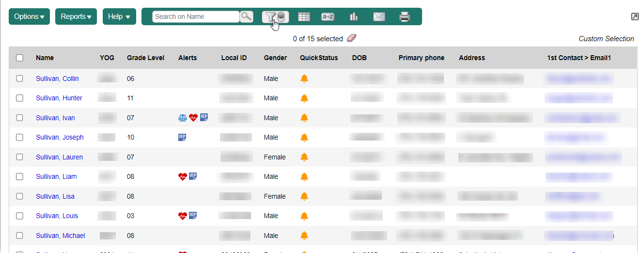
Task: Click the a-z sort order icon
Action: click(328, 17)
